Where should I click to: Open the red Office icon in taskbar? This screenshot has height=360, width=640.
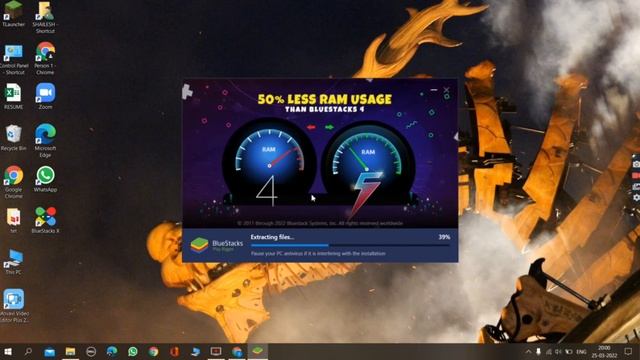174,351
